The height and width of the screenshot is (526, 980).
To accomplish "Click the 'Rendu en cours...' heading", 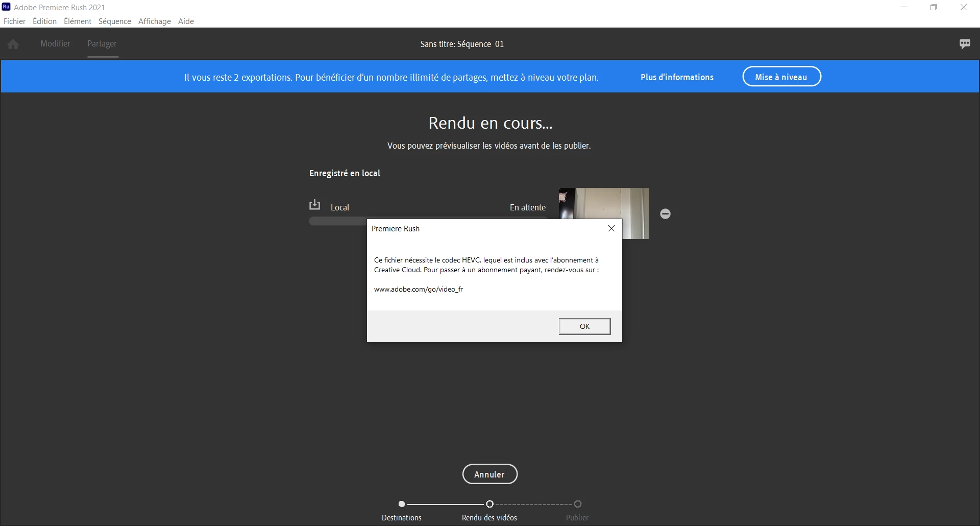I will 490,123.
